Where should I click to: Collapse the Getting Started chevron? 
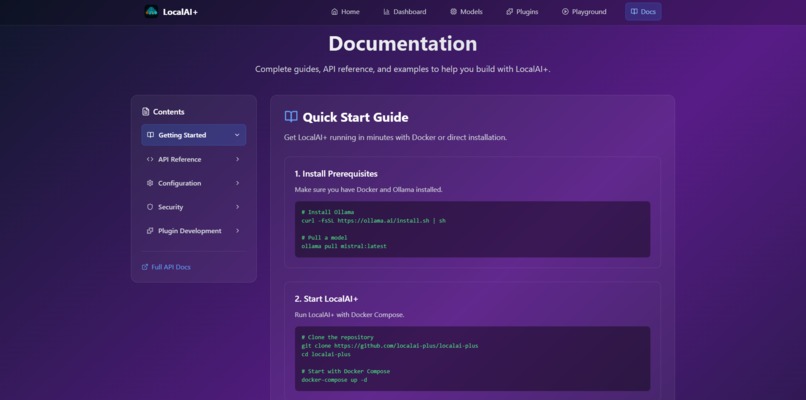click(237, 135)
